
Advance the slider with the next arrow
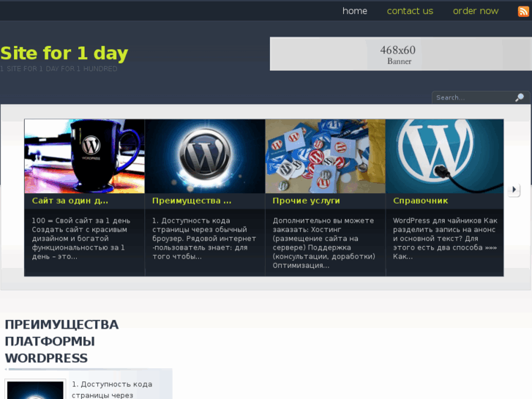514,190
